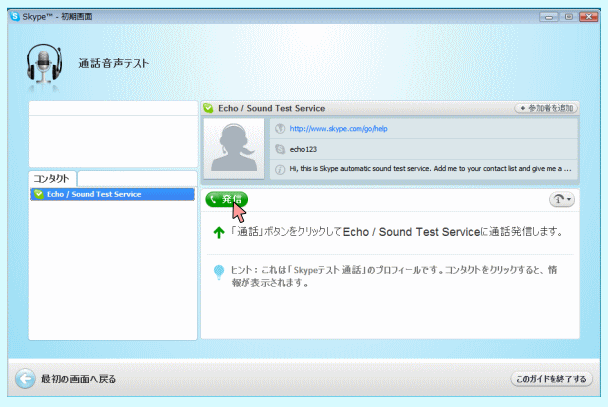Click the ヒント hint text paragraph
Viewport: 608px width, 407px height.
pos(394,276)
